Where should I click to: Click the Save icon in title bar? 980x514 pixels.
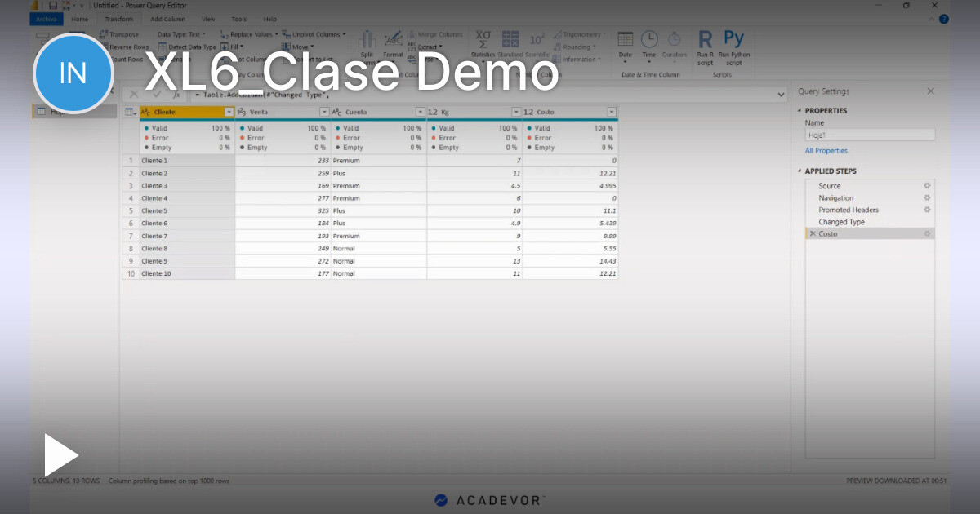52,5
